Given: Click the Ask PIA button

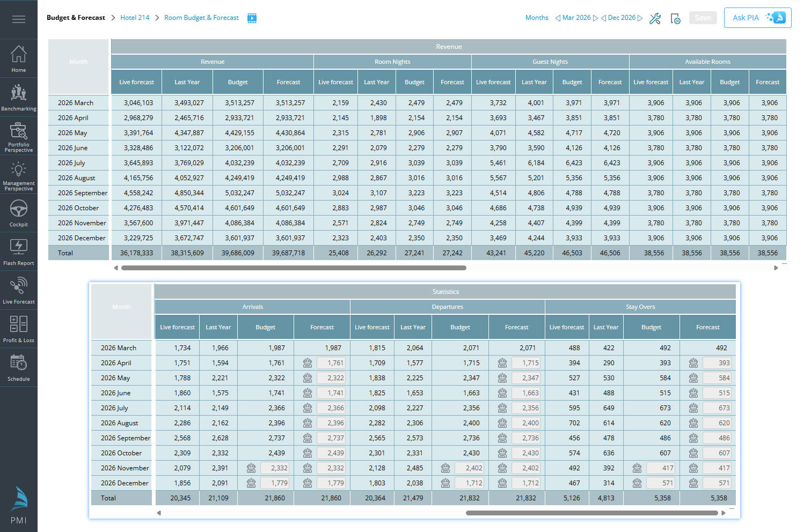Looking at the screenshot, I should click(757, 18).
